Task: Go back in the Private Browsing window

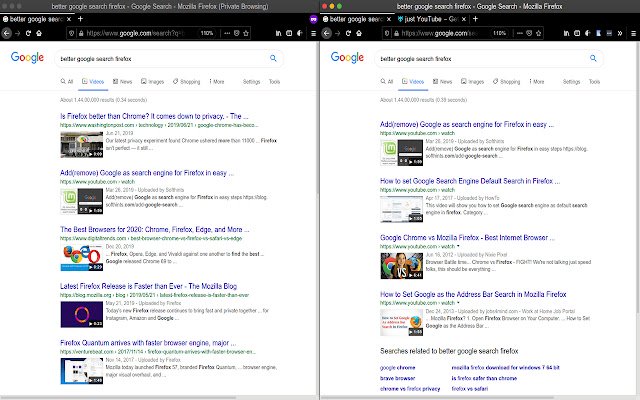Action: point(6,33)
